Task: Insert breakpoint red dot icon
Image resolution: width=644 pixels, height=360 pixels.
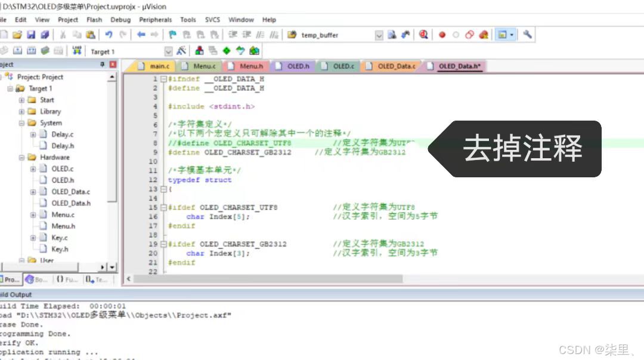Action: (x=442, y=35)
